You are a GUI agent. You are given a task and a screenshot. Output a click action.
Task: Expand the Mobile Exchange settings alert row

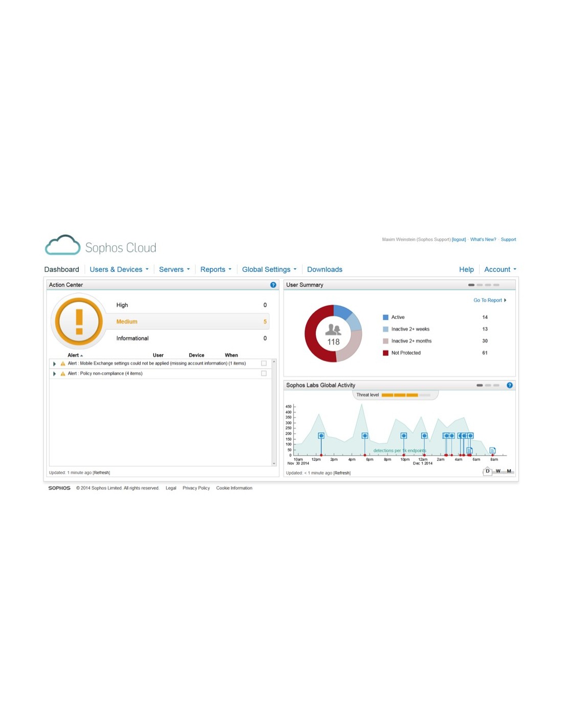coord(54,363)
